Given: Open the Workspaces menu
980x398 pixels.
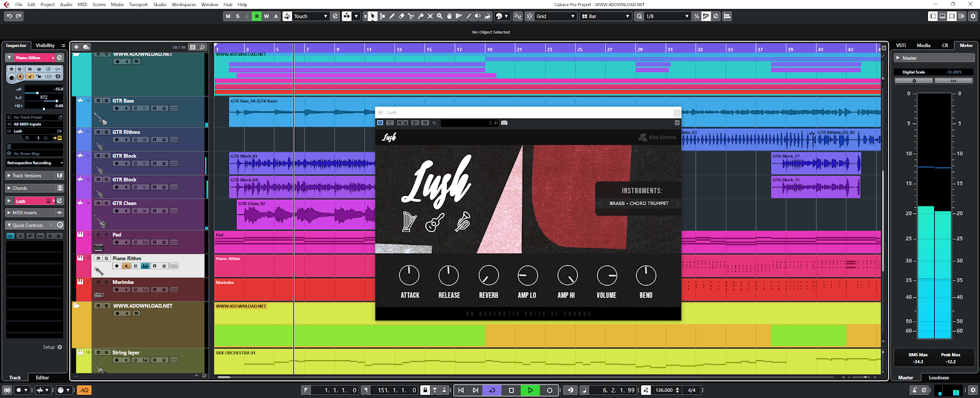Looking at the screenshot, I should [x=184, y=4].
